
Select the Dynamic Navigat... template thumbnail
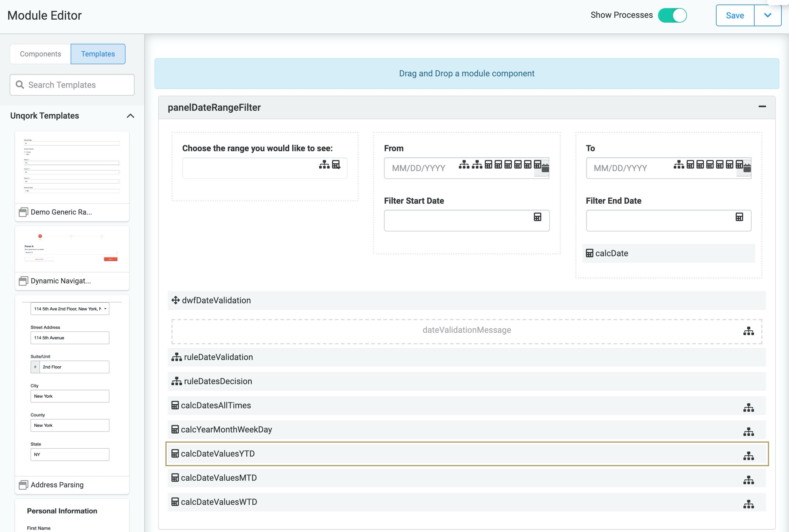pos(72,249)
